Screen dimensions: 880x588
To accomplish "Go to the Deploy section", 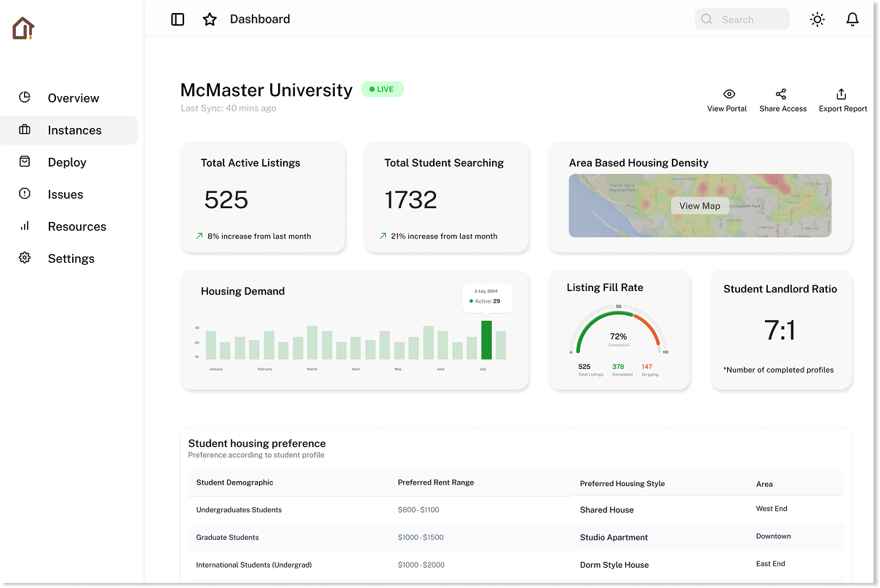I will click(x=67, y=162).
